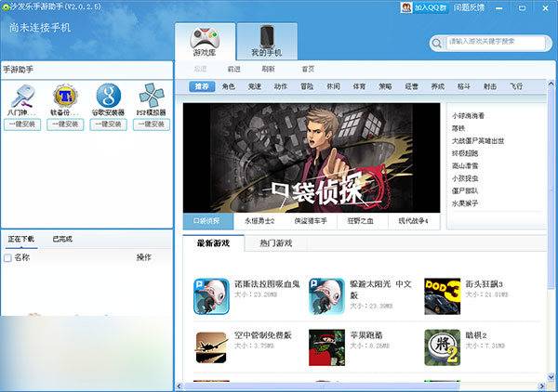
Task: Switch to the 游戏库 gamepad tab
Action: pyautogui.click(x=205, y=42)
